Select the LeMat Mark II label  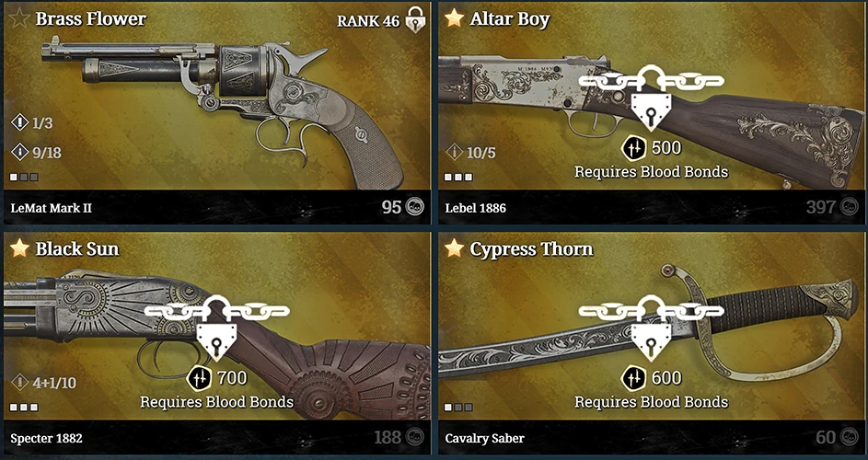(x=51, y=208)
